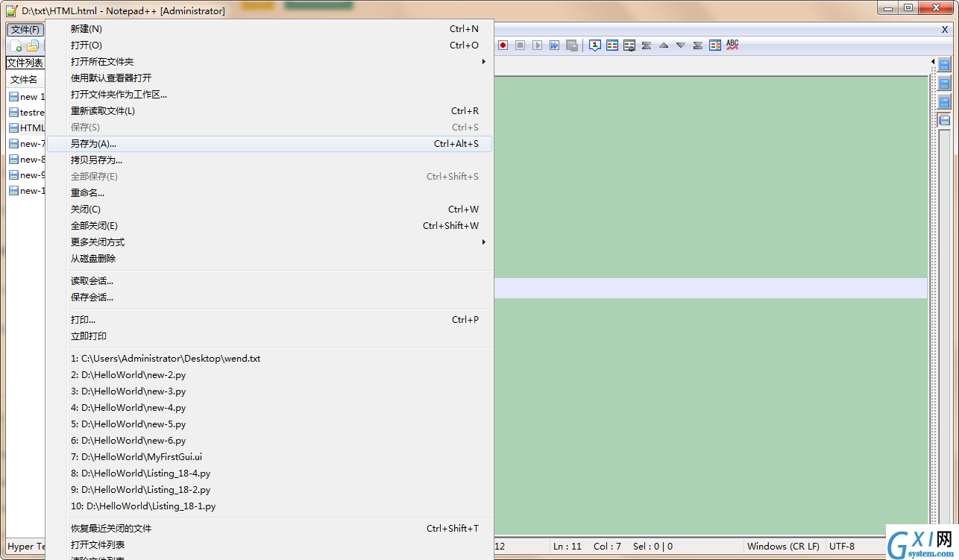
Task: Click the compare speech-bubble toolbar icon
Action: [x=595, y=45]
